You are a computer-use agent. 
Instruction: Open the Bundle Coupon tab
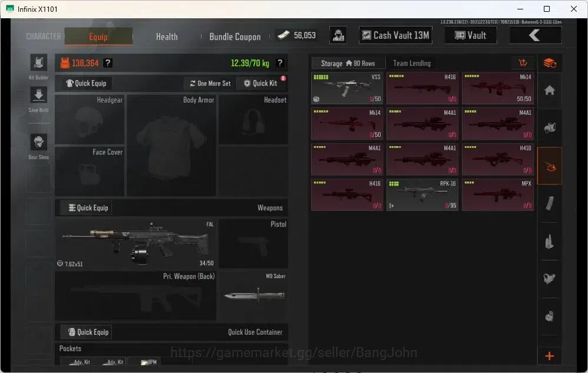(234, 37)
